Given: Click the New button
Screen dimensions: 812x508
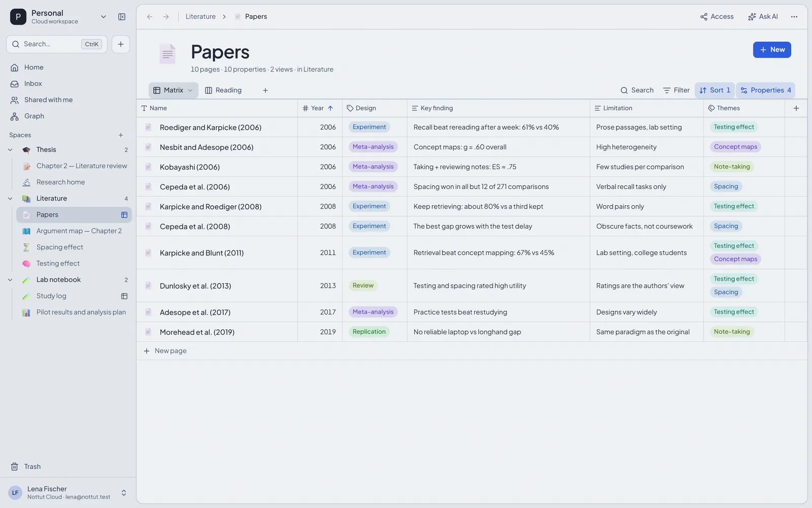Looking at the screenshot, I should [x=772, y=50].
